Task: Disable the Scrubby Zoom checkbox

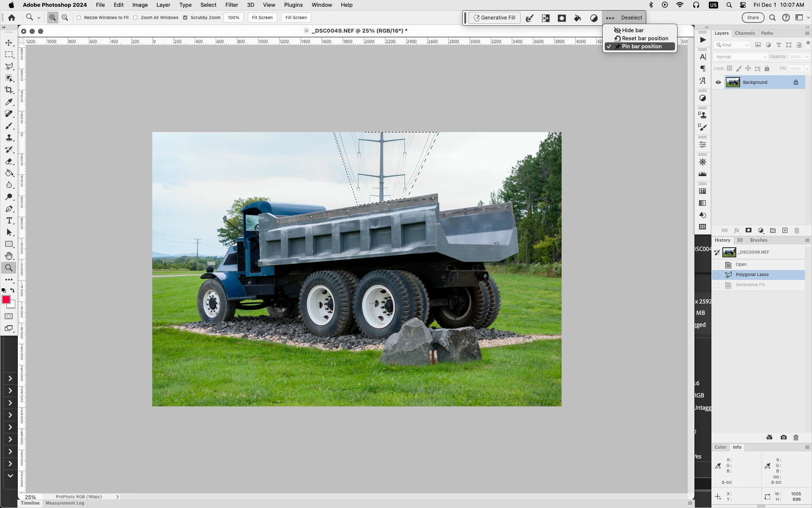Action: coord(185,17)
